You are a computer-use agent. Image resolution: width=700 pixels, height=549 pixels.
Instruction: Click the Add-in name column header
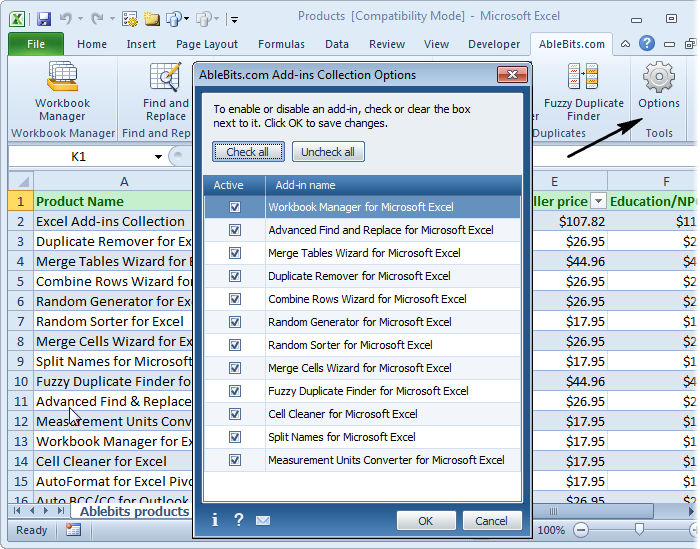[393, 185]
